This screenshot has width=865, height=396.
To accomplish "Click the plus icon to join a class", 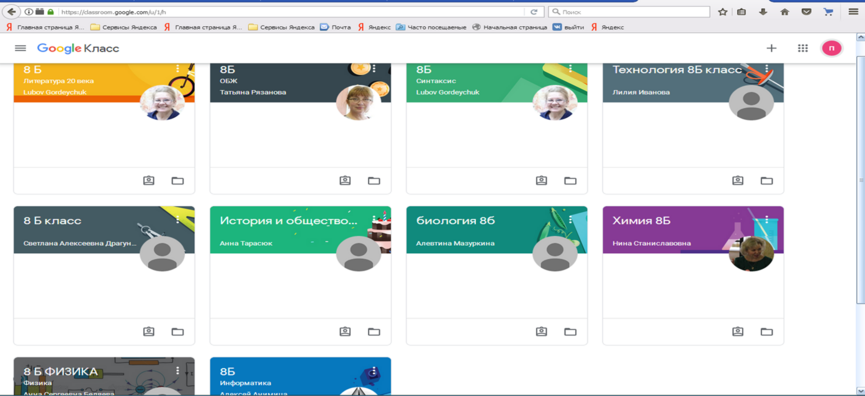I will tap(771, 49).
